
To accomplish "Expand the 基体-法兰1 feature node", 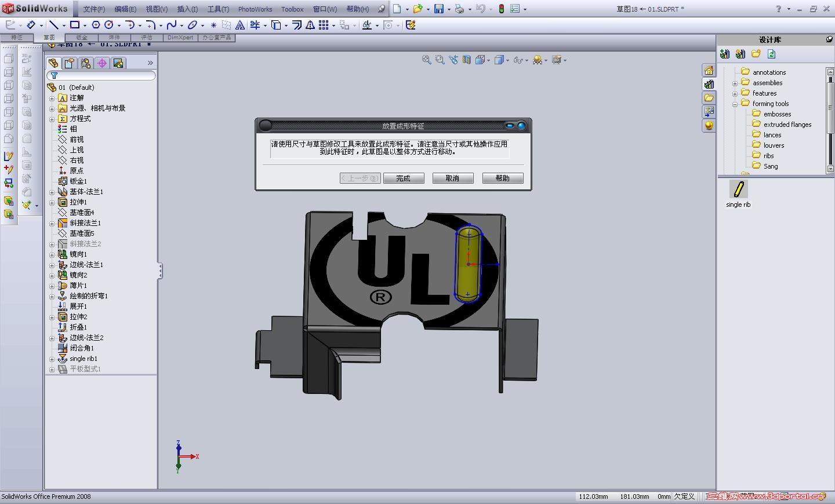I will (52, 192).
